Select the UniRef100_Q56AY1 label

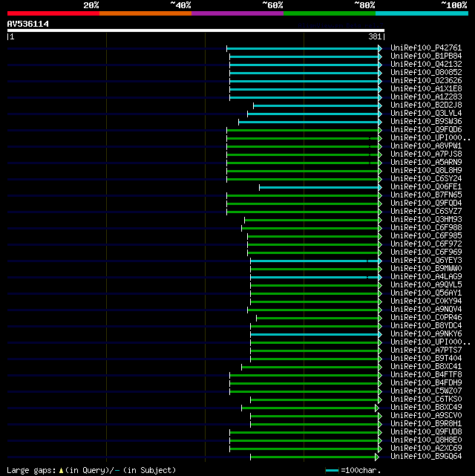tap(426, 293)
